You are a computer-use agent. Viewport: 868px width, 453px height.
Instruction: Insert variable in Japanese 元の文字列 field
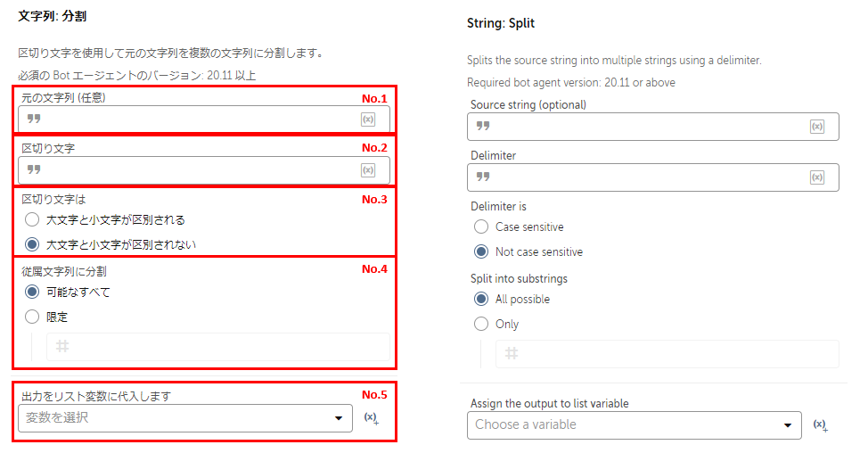[x=368, y=119]
